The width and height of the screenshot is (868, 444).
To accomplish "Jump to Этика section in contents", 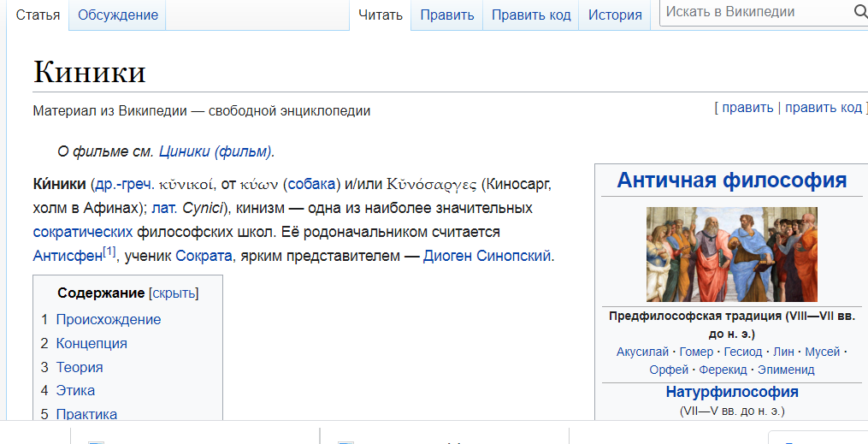I will 75,391.
